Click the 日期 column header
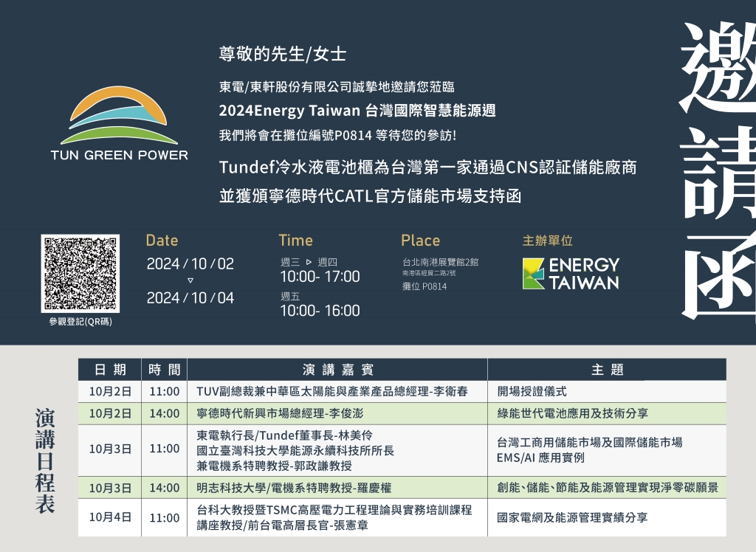756x552 pixels. pyautogui.click(x=110, y=370)
